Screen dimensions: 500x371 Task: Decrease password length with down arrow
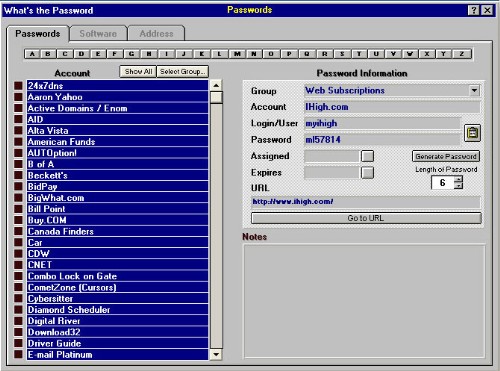[x=459, y=186]
